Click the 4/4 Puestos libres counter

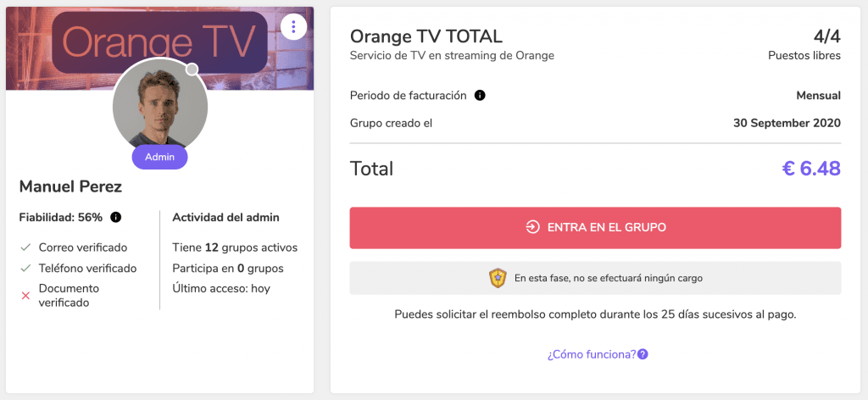coord(804,45)
